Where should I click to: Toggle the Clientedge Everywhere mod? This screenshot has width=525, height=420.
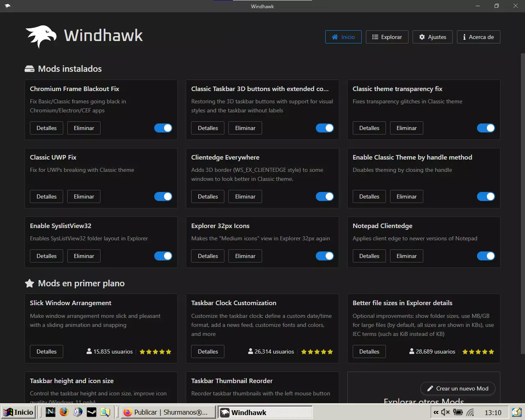coord(325,196)
